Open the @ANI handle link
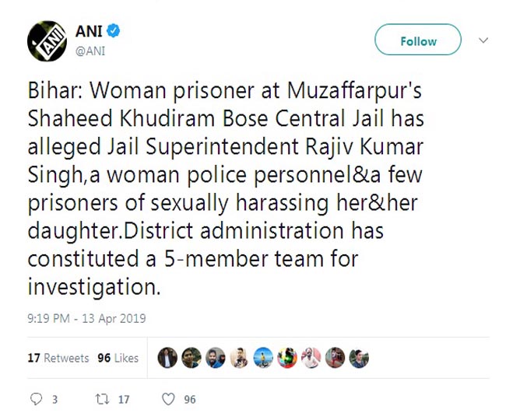This screenshot has width=506, height=420. click(x=90, y=51)
